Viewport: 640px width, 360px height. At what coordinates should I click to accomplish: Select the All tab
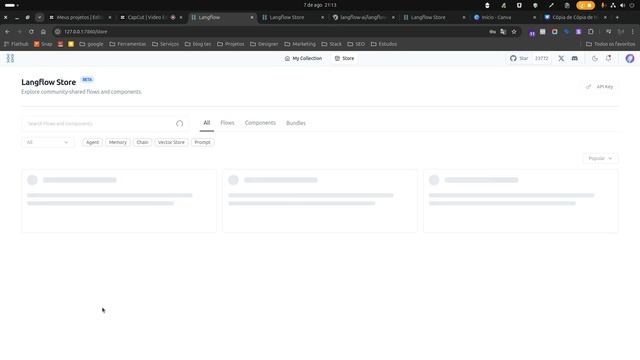(207, 123)
